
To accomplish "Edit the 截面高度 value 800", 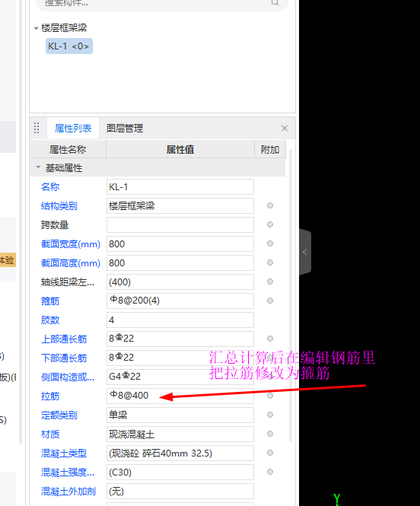I will (x=180, y=263).
